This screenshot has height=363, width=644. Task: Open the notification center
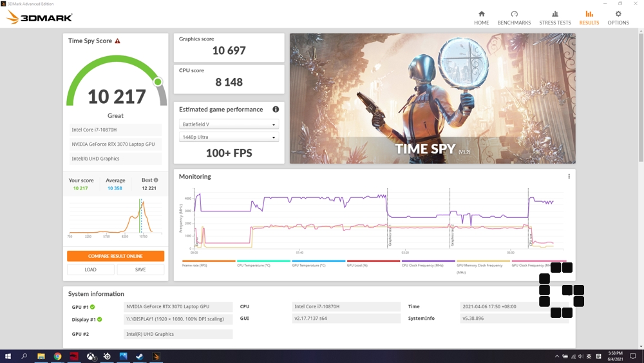(x=633, y=356)
